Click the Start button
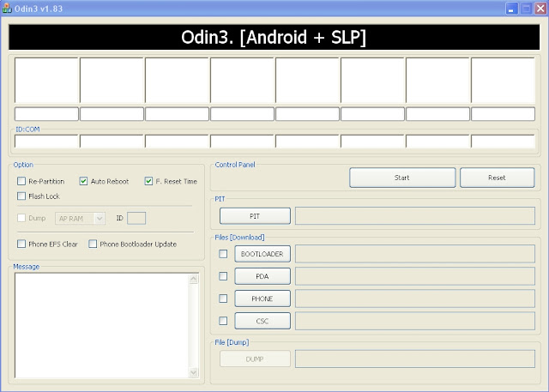 coord(402,178)
